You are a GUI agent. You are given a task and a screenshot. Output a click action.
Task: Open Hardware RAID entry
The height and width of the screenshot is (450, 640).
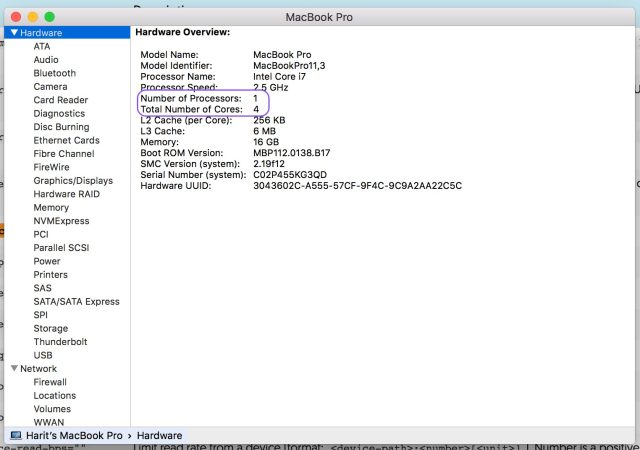(x=67, y=194)
